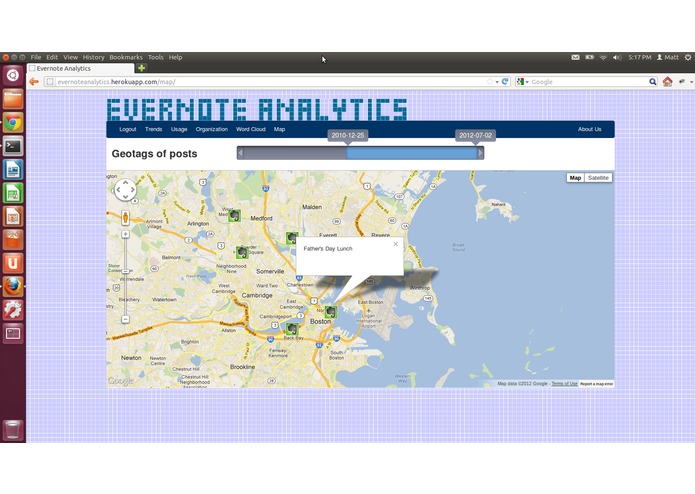
Task: Open a new tab with plus icon
Action: click(x=141, y=68)
